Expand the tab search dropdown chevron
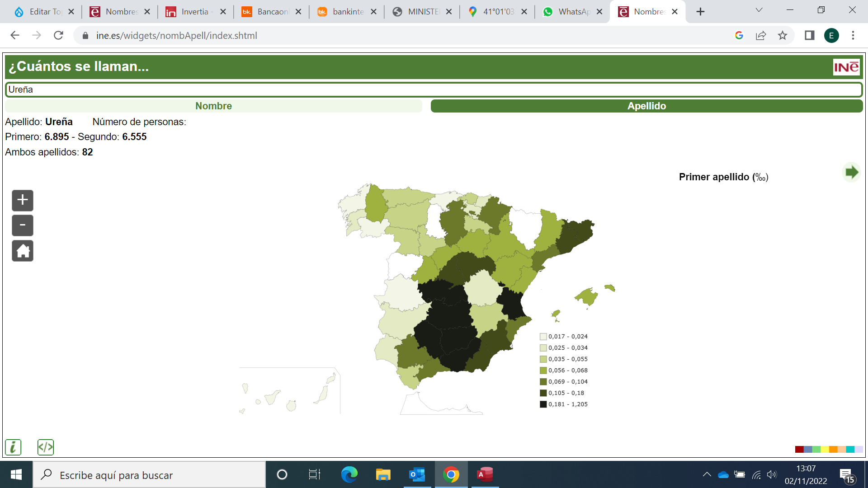Screen dimensions: 868x488 [759, 10]
